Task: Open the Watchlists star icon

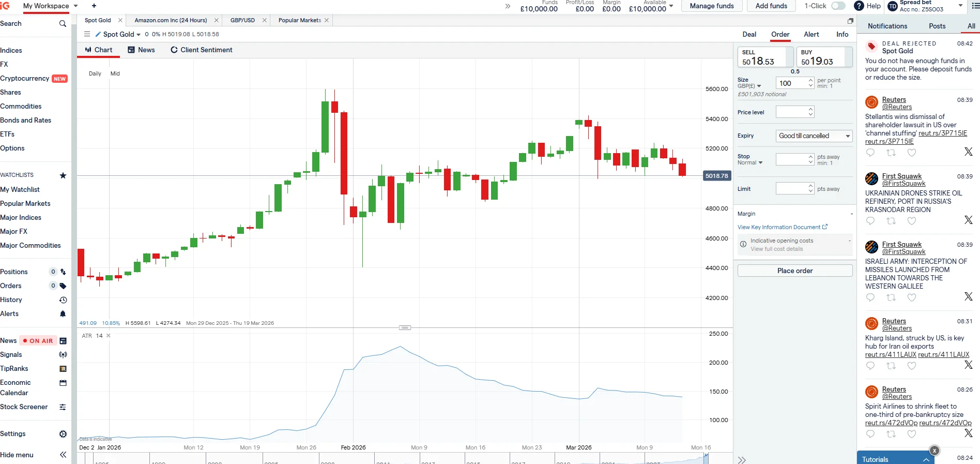Action: click(x=63, y=175)
